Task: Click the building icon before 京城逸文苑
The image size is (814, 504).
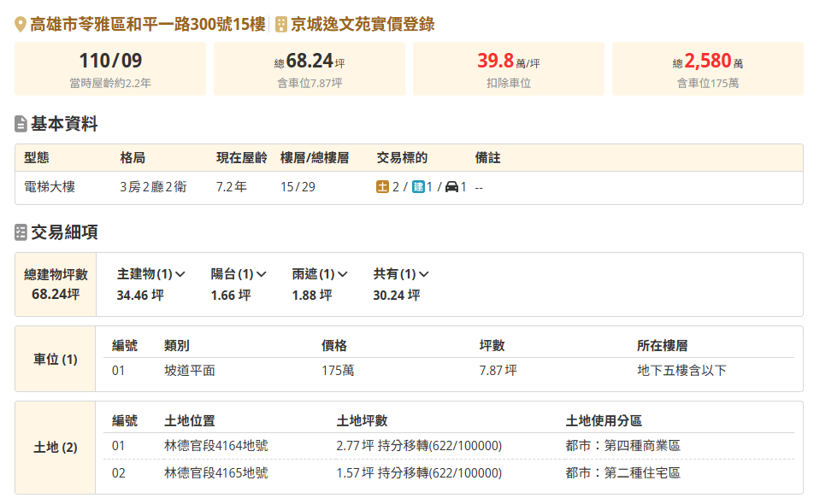Action: click(x=280, y=25)
